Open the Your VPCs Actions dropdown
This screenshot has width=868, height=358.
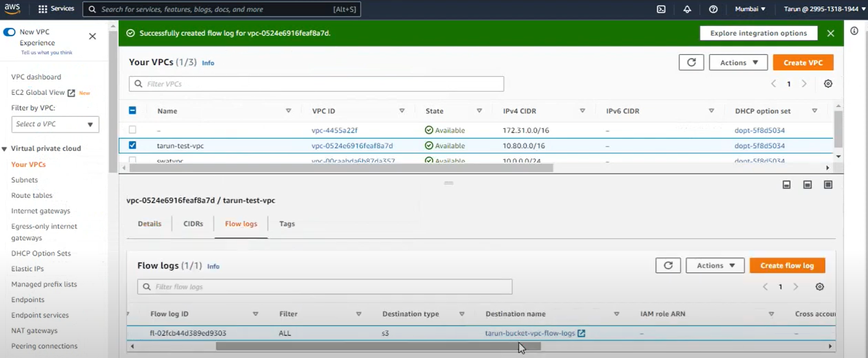tap(738, 62)
